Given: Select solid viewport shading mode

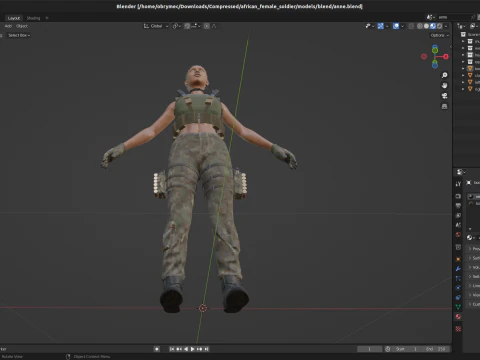Looking at the screenshot, I should (x=426, y=26).
